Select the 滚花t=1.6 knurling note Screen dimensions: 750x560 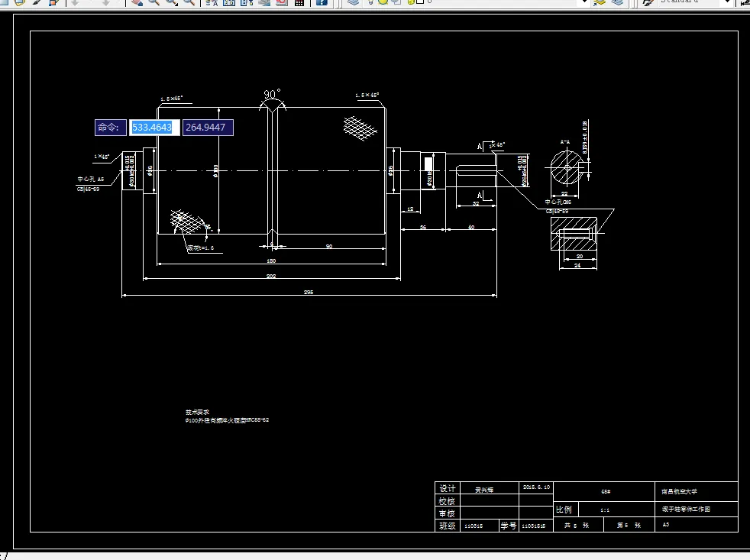click(x=200, y=248)
